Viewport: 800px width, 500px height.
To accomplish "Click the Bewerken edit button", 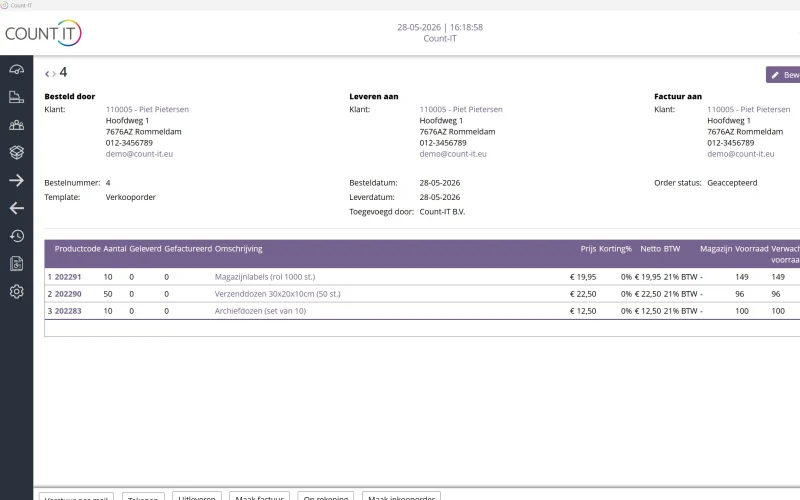I will (783, 74).
